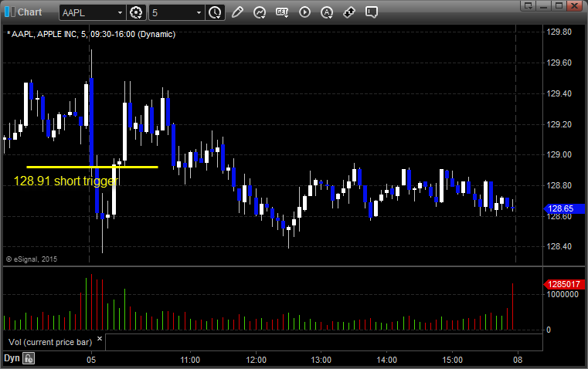This screenshot has width=588, height=369.
Task: Click the red 1285017 volume tag
Action: [x=564, y=284]
